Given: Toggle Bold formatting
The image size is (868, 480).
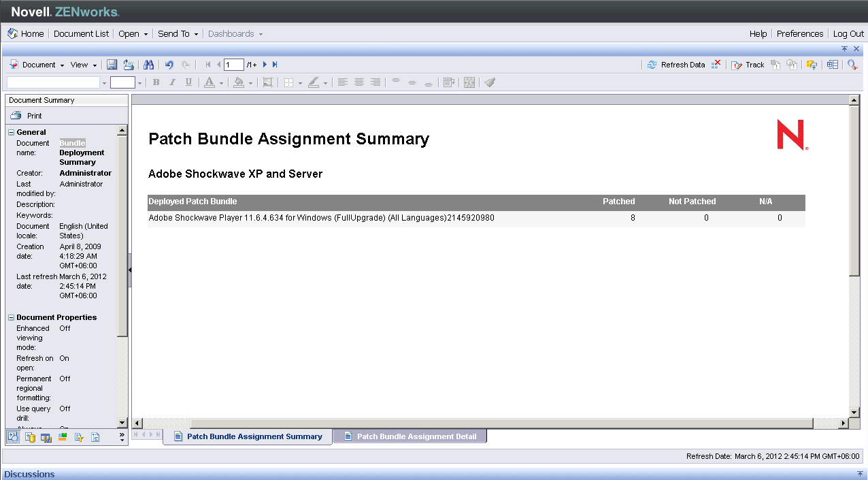Looking at the screenshot, I should (156, 82).
